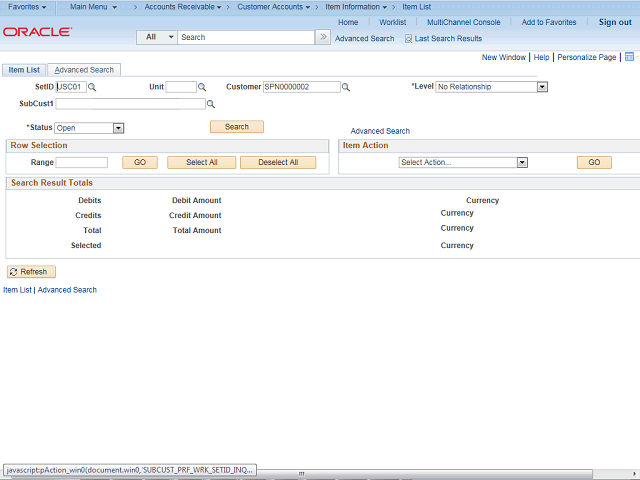The width and height of the screenshot is (640, 480).
Task: Click the Range input field
Action: [82, 162]
